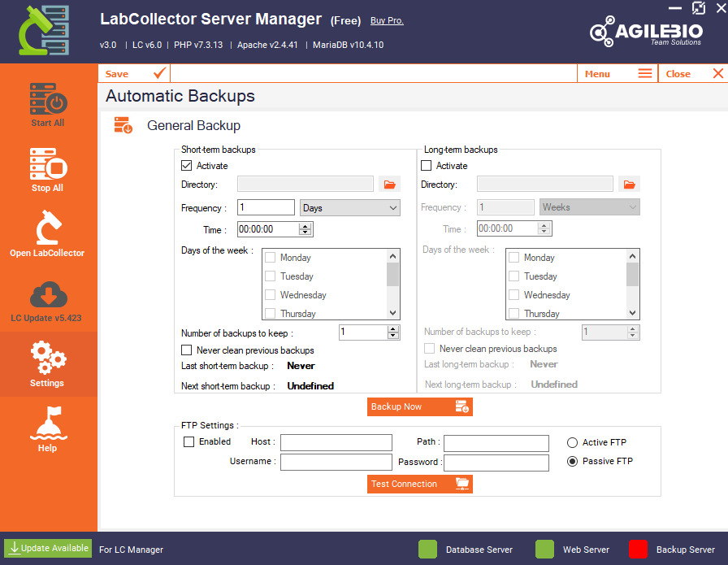Browse for the long-term backup directory folder
Screen dimensions: 728x565
click(x=629, y=185)
